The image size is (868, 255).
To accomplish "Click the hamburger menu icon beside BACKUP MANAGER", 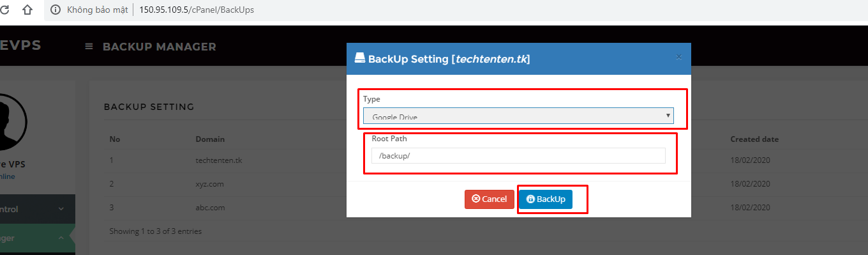I will point(89,47).
